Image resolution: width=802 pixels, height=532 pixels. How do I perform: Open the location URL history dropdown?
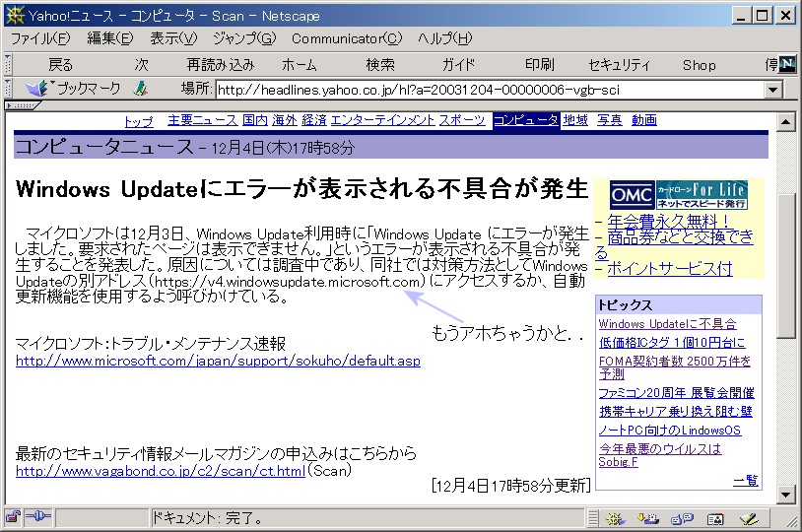[773, 90]
